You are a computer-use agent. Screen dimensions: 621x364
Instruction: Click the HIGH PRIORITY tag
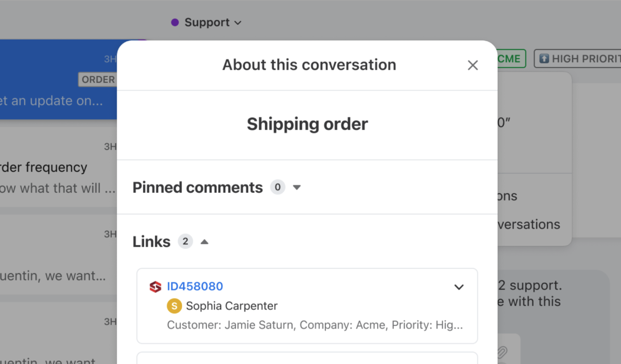tap(578, 59)
